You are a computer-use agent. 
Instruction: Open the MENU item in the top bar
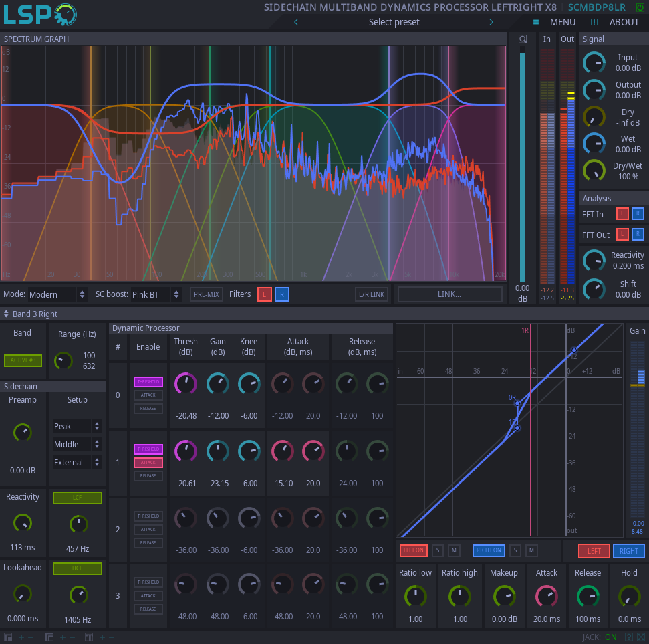tap(562, 22)
